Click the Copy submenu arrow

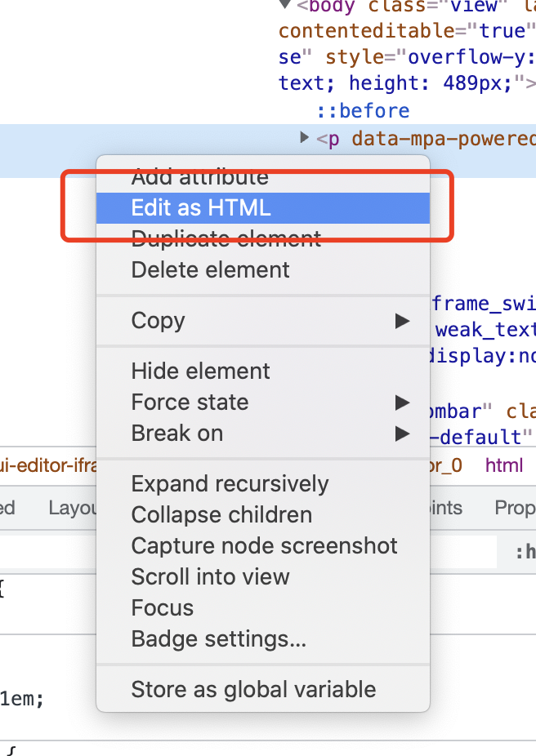[402, 321]
